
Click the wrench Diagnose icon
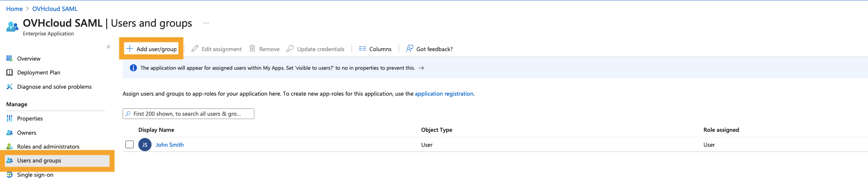(10, 87)
